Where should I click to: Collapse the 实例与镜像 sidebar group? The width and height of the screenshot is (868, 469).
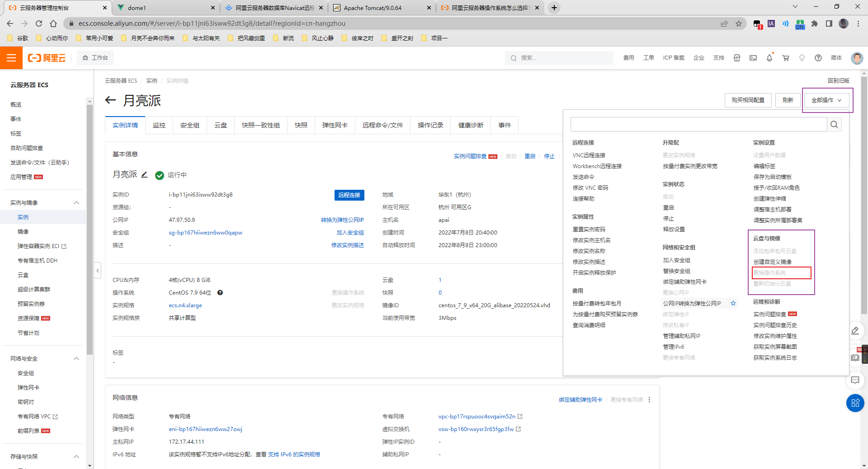pyautogui.click(x=76, y=202)
